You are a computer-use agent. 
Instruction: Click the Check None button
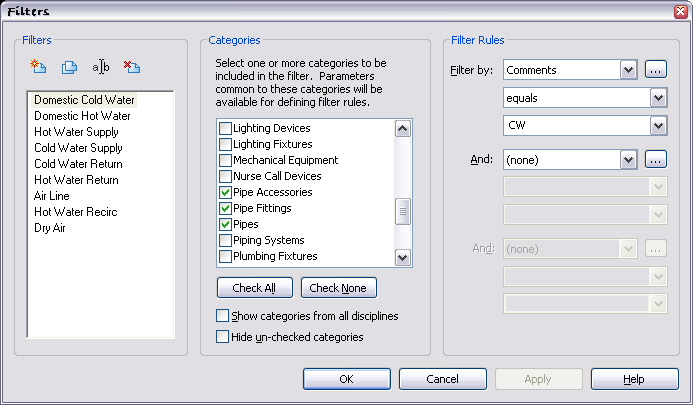(338, 288)
